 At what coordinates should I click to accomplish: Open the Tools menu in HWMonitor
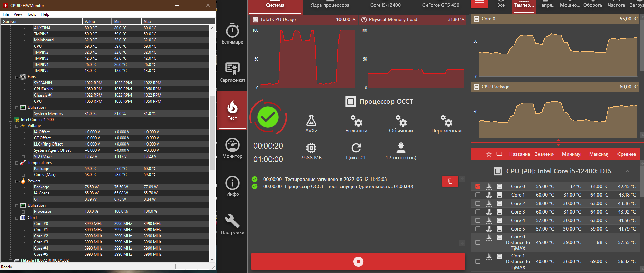(x=31, y=14)
